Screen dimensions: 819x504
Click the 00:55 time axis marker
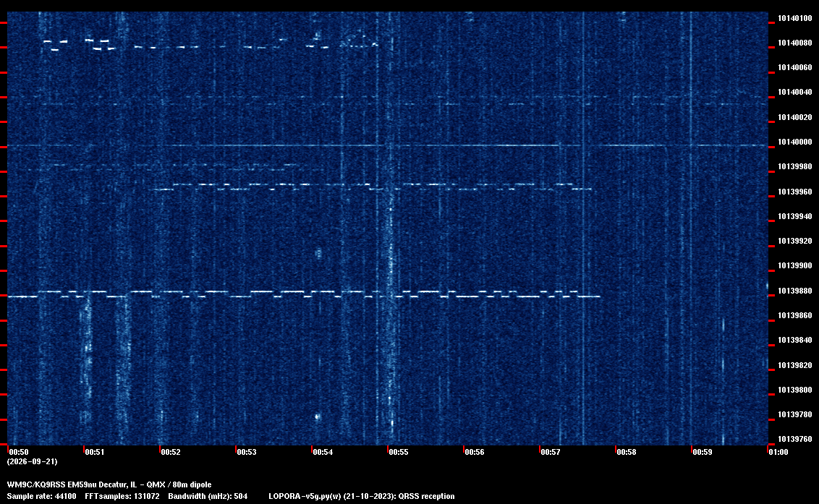398,452
